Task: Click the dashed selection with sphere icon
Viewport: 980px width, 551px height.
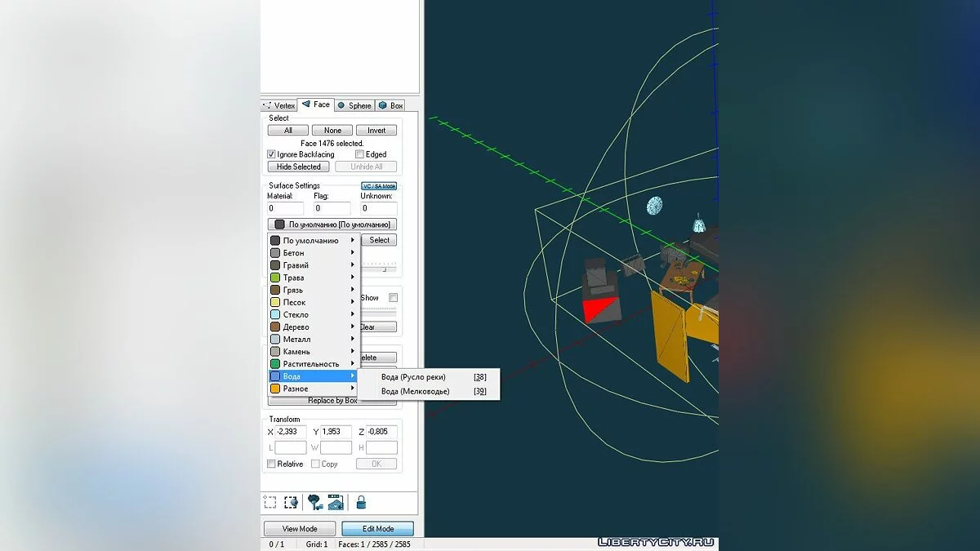Action: (291, 502)
